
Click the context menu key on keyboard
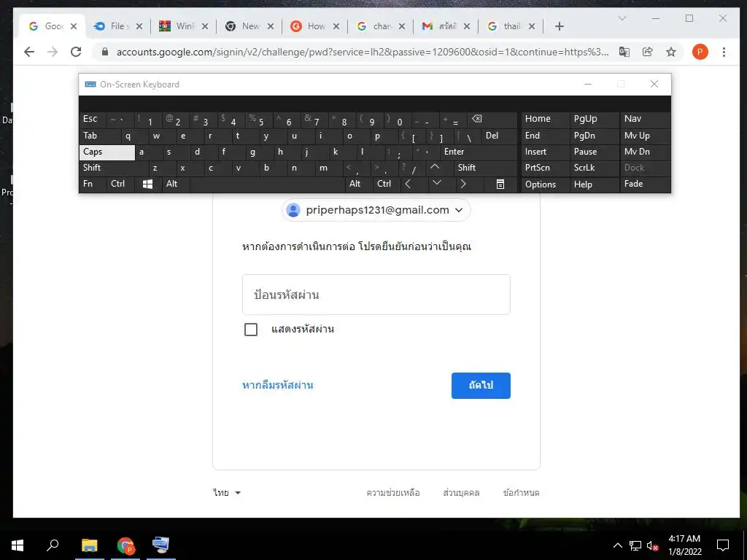[500, 184]
